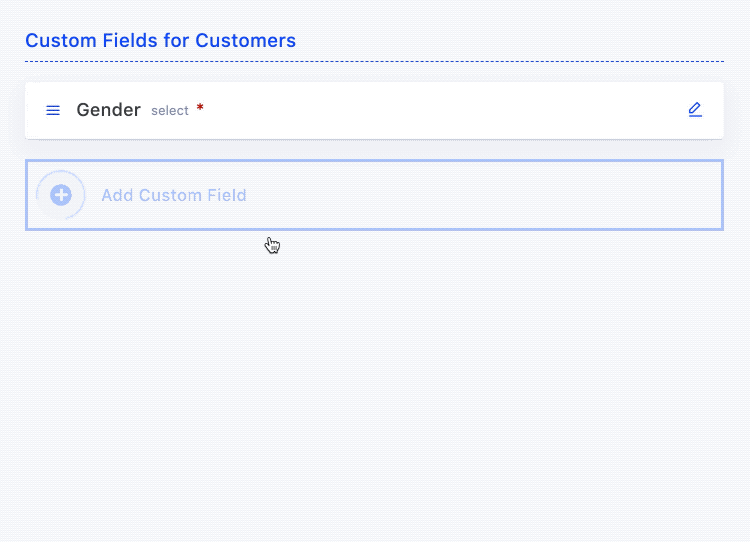Viewport: 750px width, 542px height.
Task: Edit the Gender field via pencil icon
Action: tap(695, 110)
